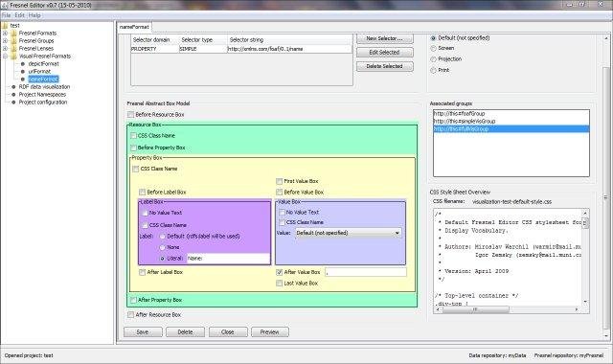Image resolution: width=613 pixels, height=364 pixels.
Task: Select the Print radio button
Action: (x=433, y=70)
